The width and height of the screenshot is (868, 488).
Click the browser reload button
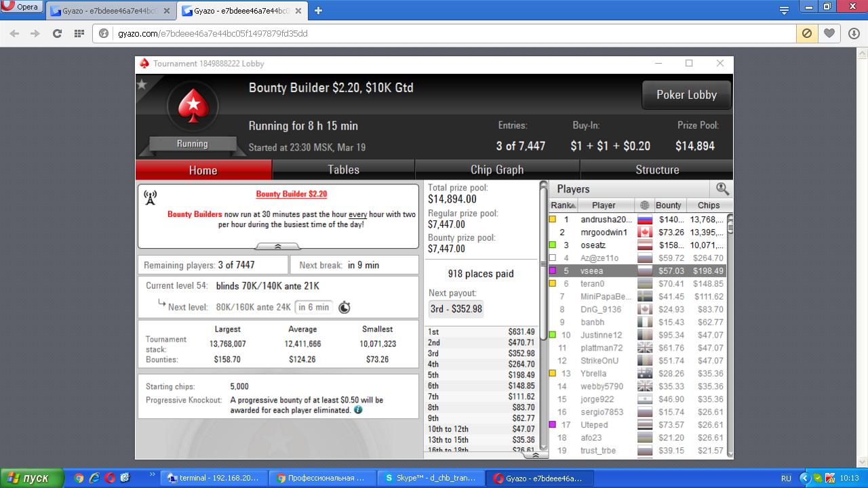click(x=57, y=33)
